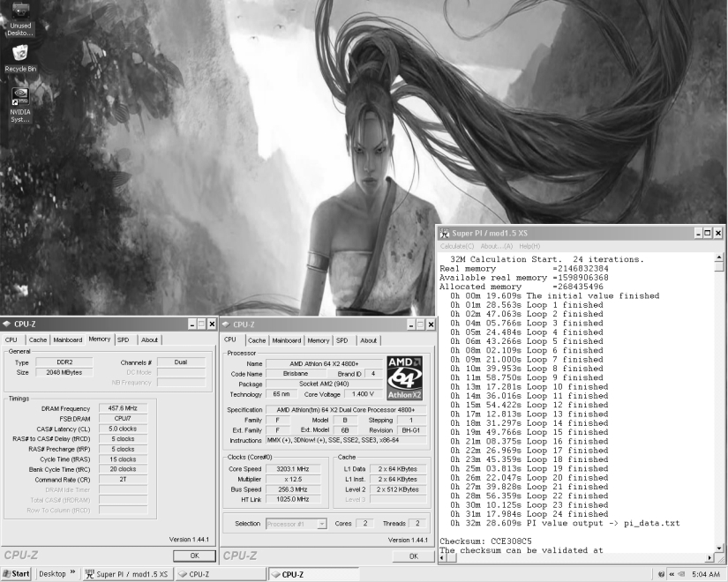The image size is (728, 582).
Task: Show hidden system tray icons
Action: point(672,575)
